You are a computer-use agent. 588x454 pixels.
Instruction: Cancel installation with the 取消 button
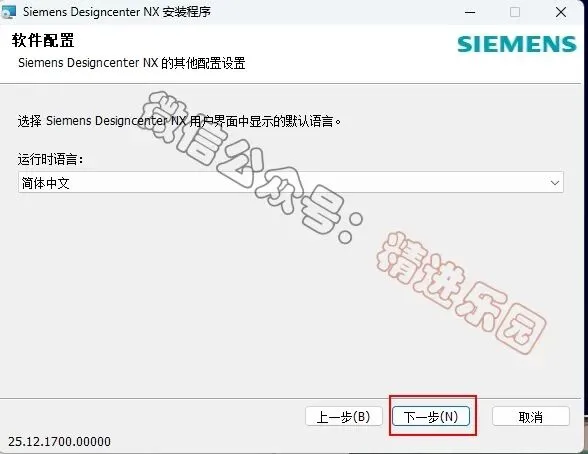[x=531, y=417]
